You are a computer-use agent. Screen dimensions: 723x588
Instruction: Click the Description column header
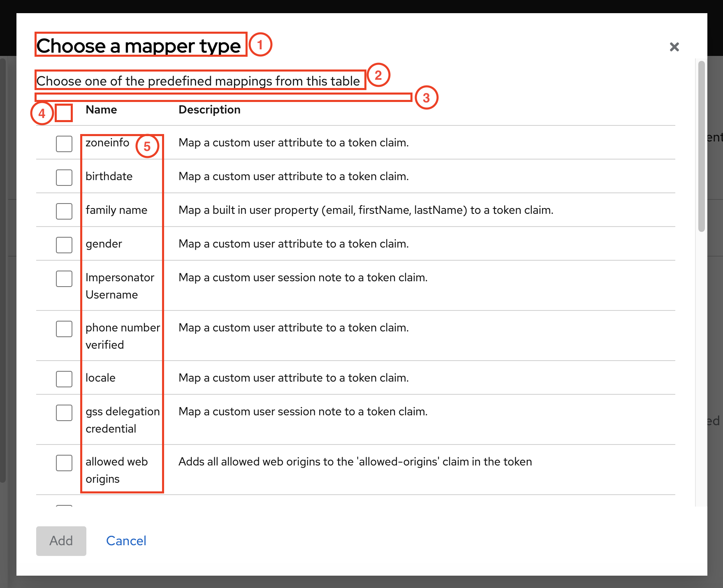209,109
